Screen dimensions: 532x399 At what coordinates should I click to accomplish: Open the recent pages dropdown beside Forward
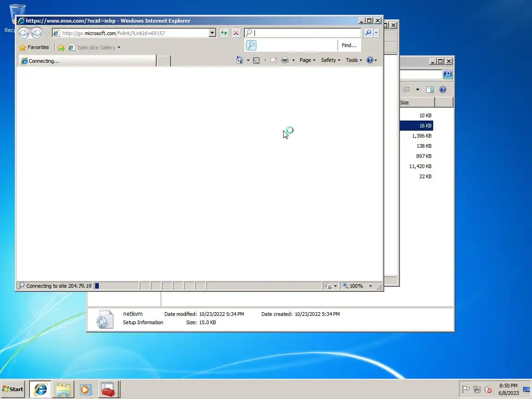[47, 33]
